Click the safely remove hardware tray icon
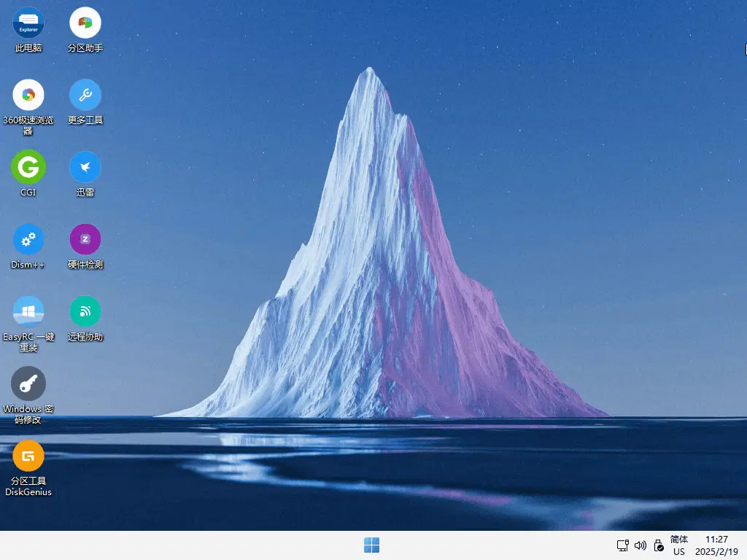Viewport: 747px width, 560px height. (x=658, y=545)
